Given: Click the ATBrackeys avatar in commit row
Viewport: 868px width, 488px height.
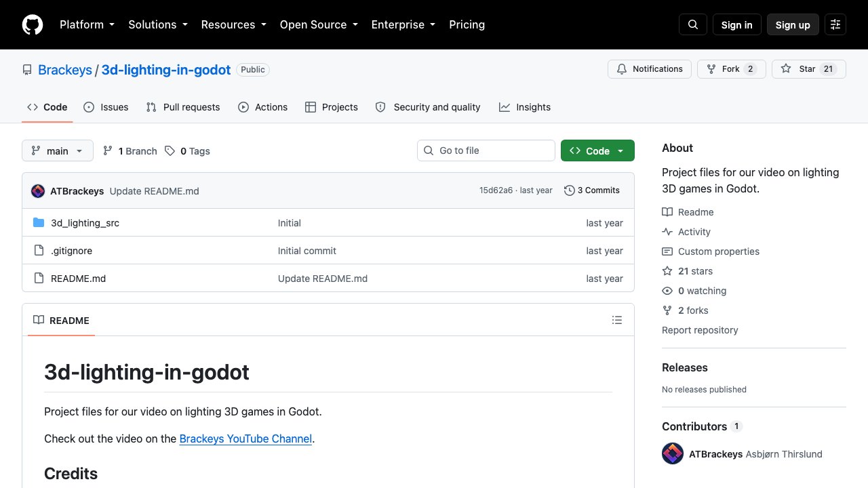Looking at the screenshot, I should tap(38, 191).
